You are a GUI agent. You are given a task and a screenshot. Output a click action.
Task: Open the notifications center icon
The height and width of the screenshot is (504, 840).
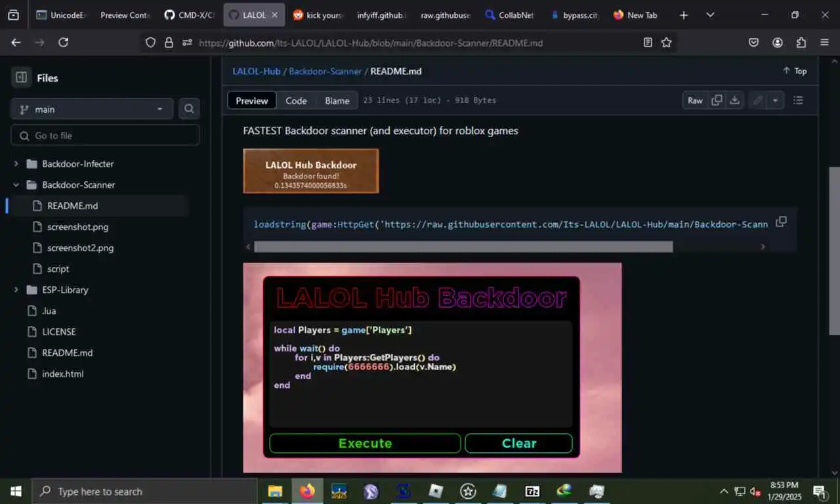(819, 491)
